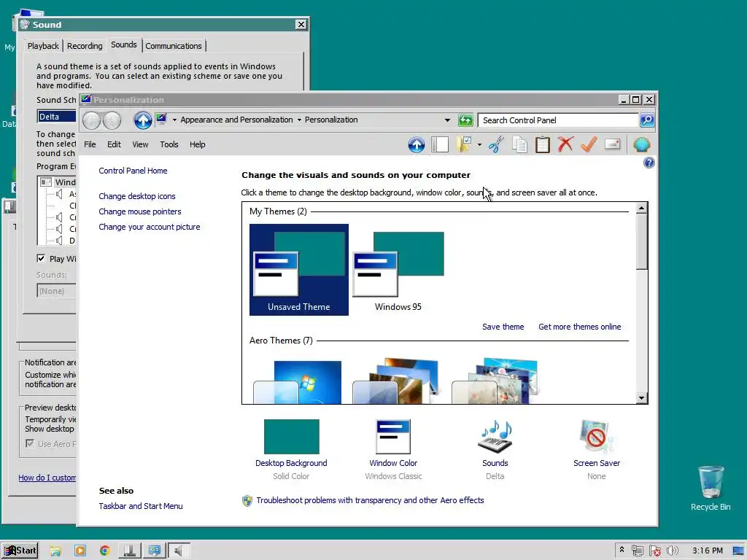Screen dimensions: 747x560
Task: Click the red X Delete icon
Action: point(565,144)
